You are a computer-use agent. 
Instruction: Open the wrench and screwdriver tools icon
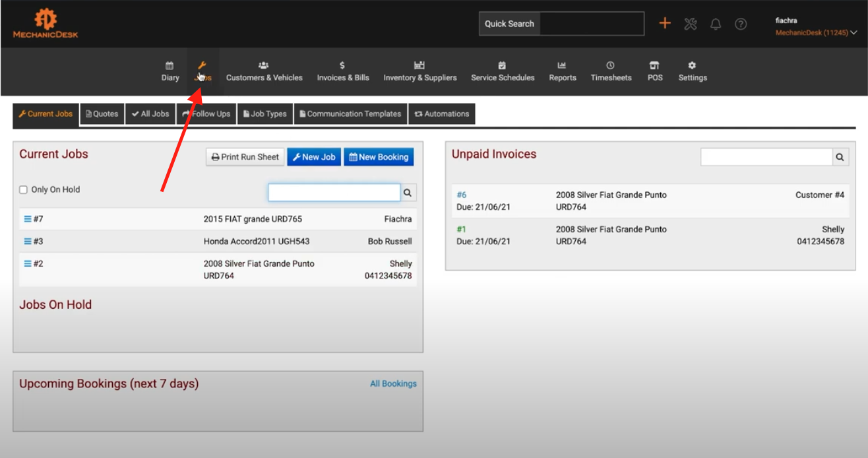tap(691, 24)
